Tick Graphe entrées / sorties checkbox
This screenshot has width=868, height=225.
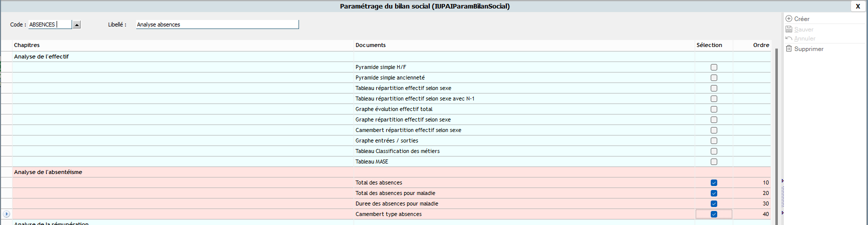714,140
